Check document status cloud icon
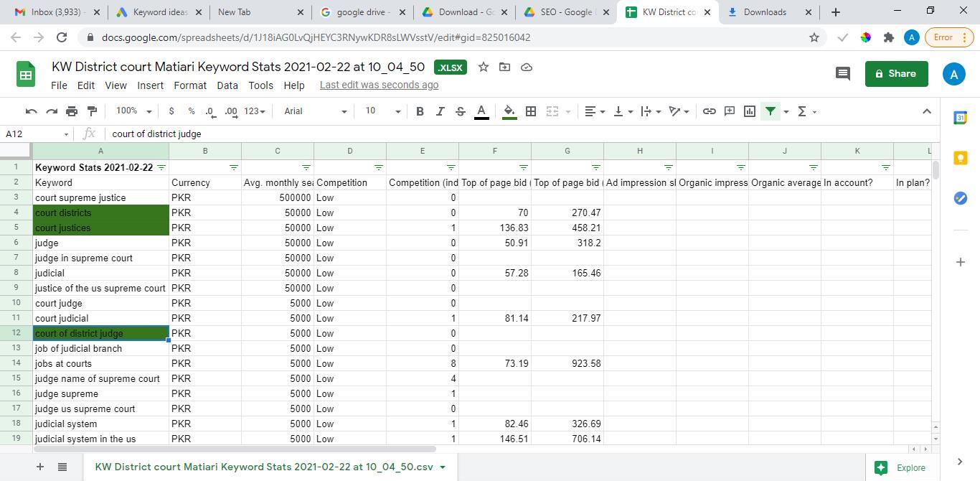 tap(526, 67)
